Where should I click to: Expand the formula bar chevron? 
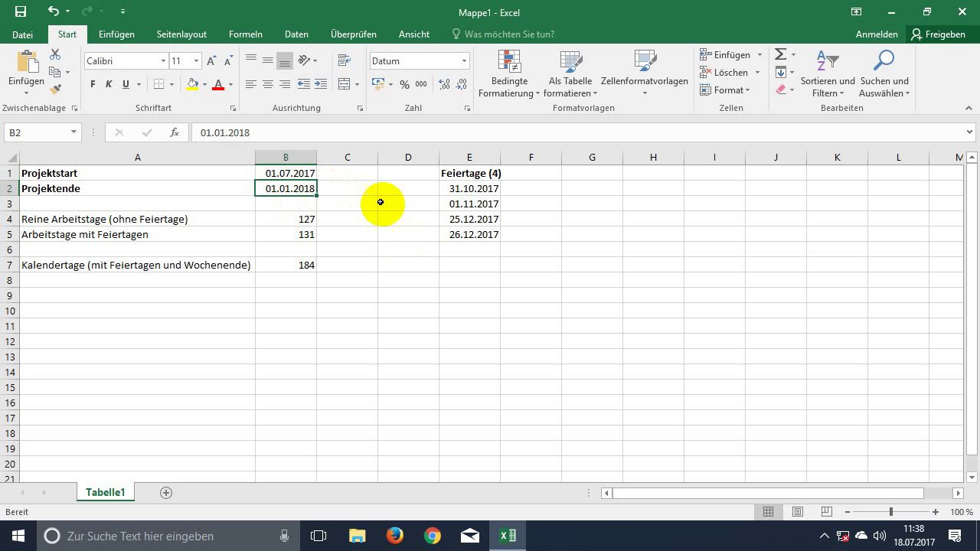(x=970, y=132)
